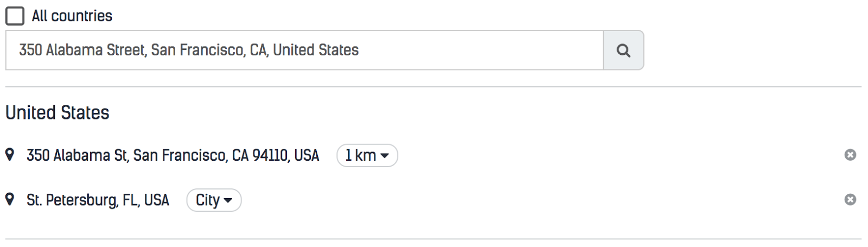Open the City scope dropdown
Image resolution: width=868 pixels, height=247 pixels.
[214, 200]
